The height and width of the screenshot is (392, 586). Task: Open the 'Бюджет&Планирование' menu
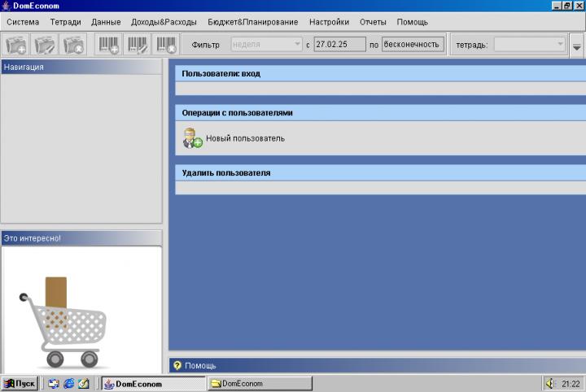coord(253,22)
